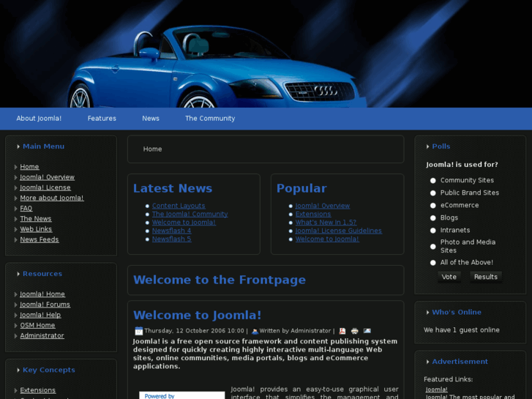532x399 pixels.
Task: Click the Who's Online module heading
Action: pyautogui.click(x=457, y=313)
